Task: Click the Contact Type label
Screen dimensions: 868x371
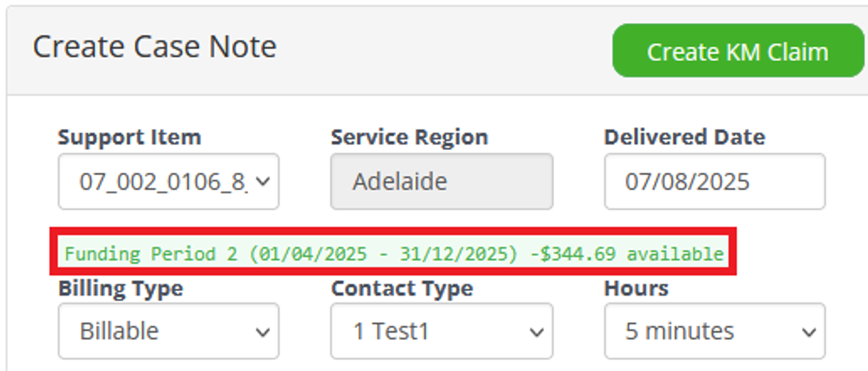Action: pos(401,288)
